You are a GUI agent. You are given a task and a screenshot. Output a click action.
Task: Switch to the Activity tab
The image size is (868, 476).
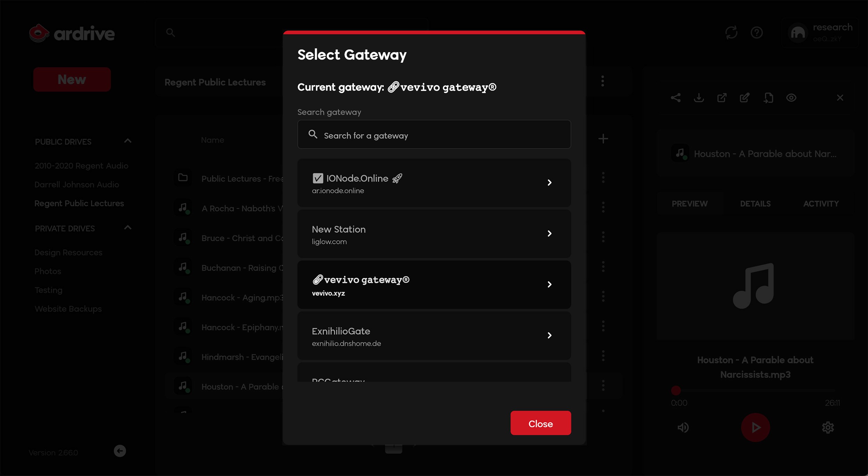pos(821,204)
